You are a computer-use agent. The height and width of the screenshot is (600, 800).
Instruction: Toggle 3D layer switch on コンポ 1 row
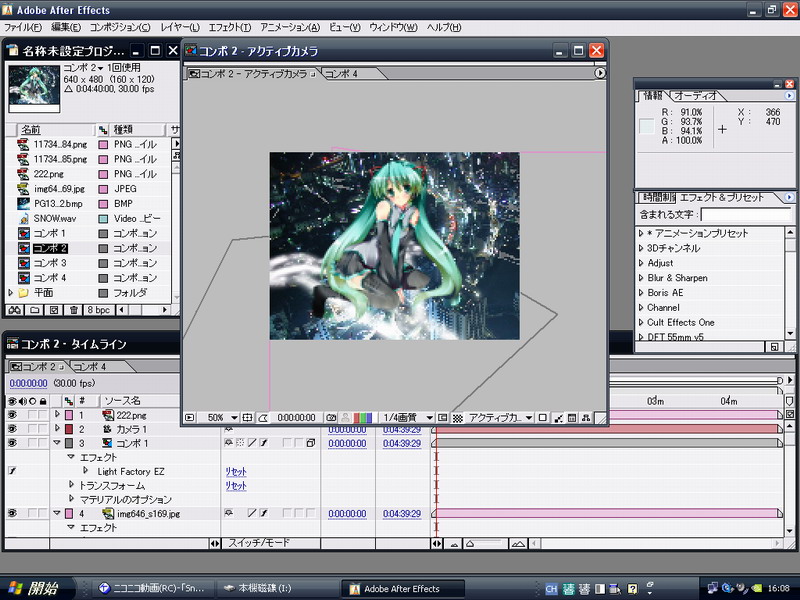point(310,443)
